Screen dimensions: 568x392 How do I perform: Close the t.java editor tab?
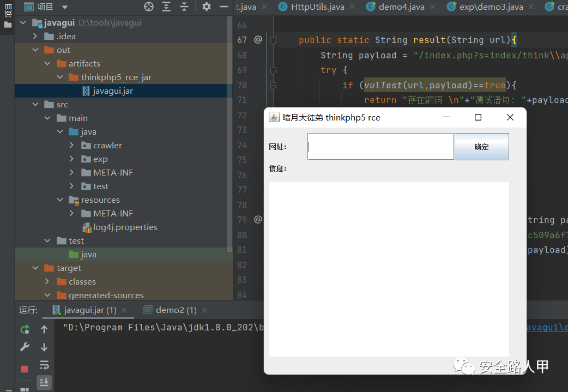pos(264,7)
